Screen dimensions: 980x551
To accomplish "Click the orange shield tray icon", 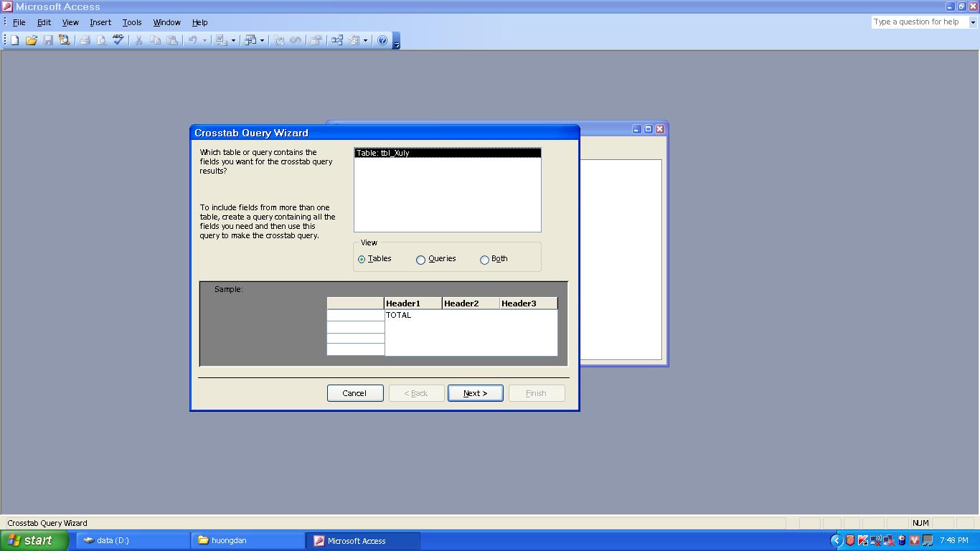I will point(850,540).
